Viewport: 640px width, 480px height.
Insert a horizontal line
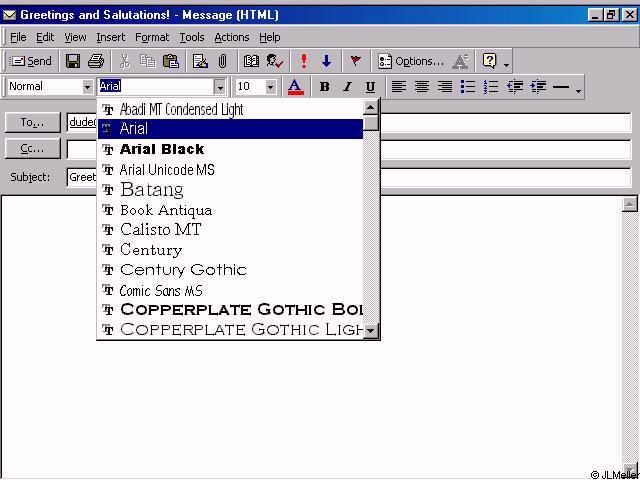click(x=561, y=87)
